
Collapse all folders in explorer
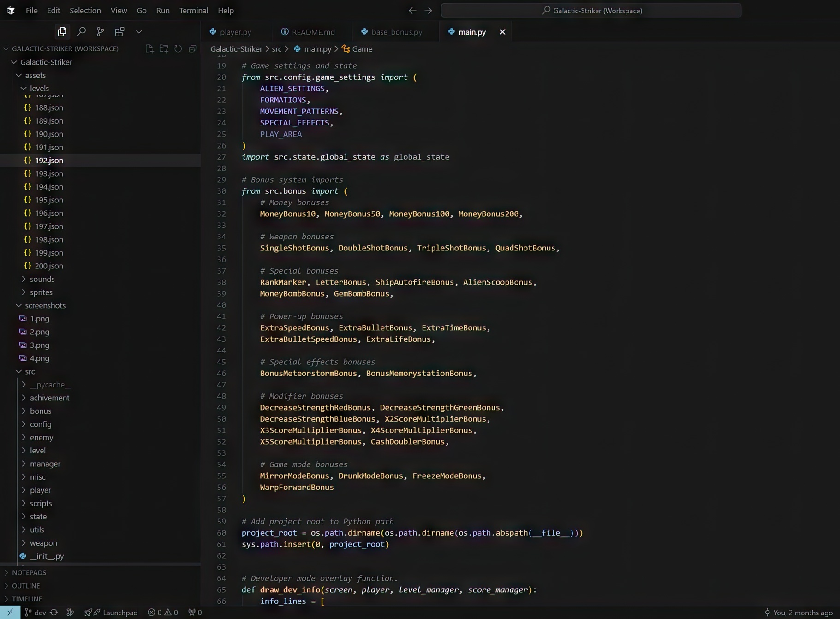point(192,48)
